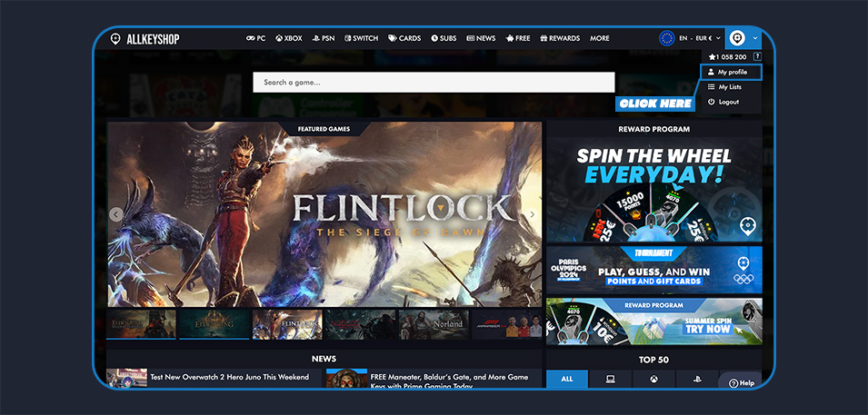
Task: Select the Norland thumbnail in featured games
Action: click(433, 324)
